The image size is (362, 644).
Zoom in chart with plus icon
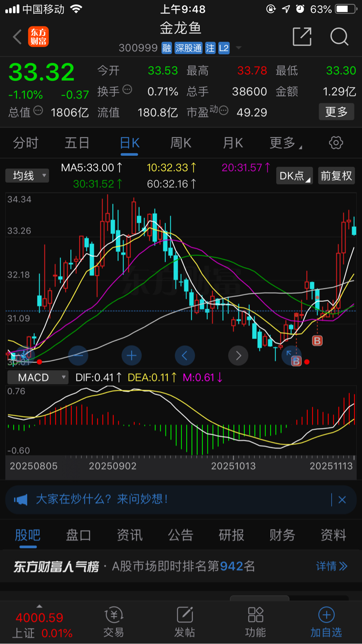[132, 355]
